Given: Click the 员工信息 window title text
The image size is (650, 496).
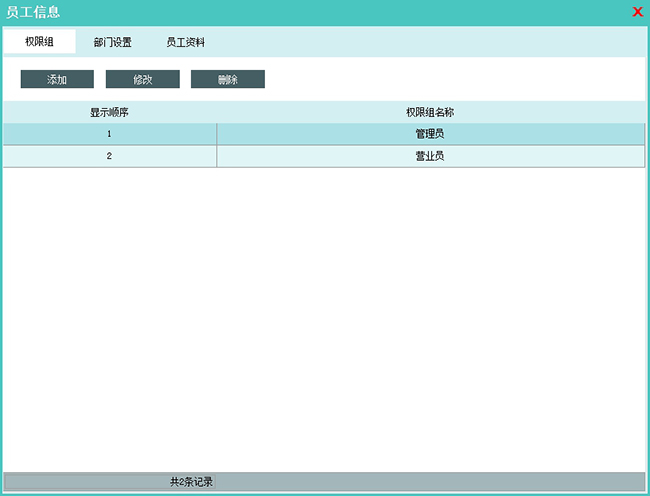Looking at the screenshot, I should click(34, 12).
